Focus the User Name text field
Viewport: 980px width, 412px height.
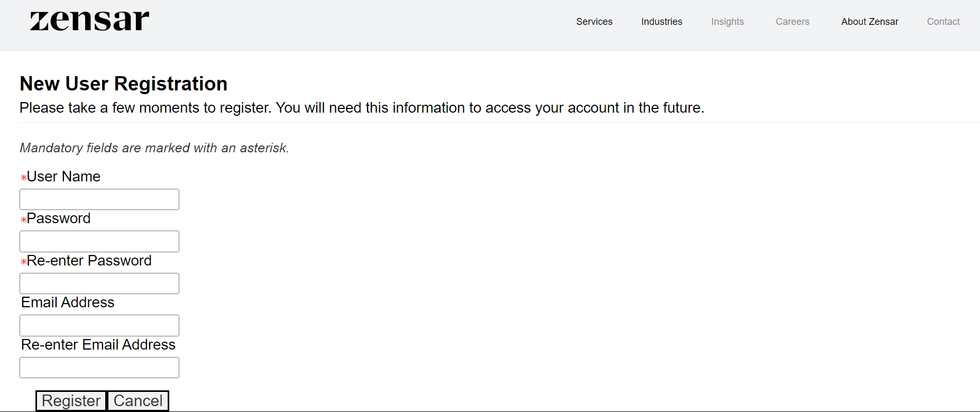point(99,199)
